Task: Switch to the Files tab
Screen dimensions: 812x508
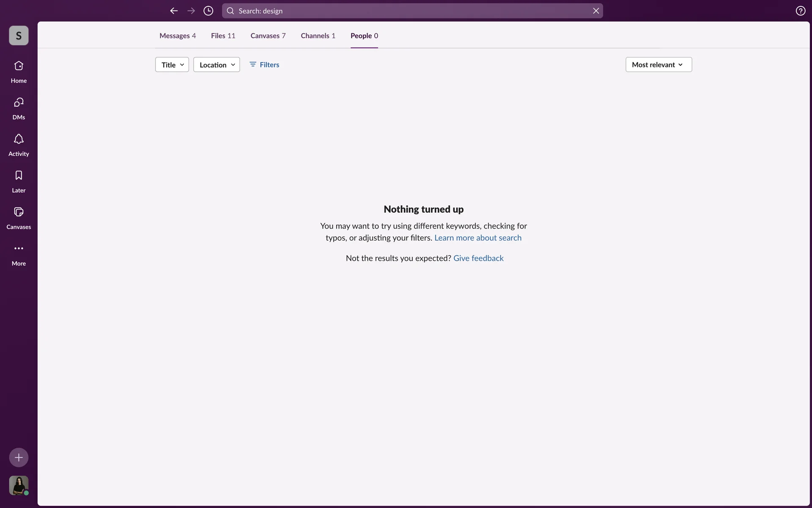Action: 223,36
